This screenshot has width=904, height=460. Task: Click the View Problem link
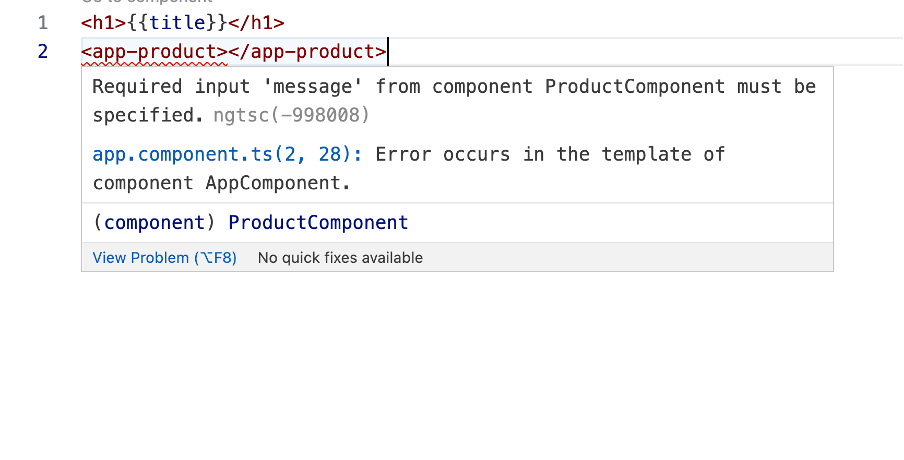pyautogui.click(x=164, y=258)
